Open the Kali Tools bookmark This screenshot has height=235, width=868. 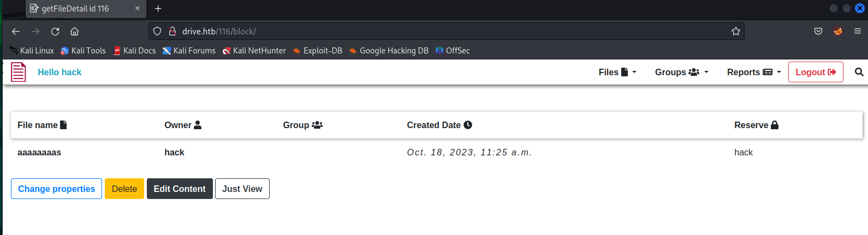pos(83,51)
